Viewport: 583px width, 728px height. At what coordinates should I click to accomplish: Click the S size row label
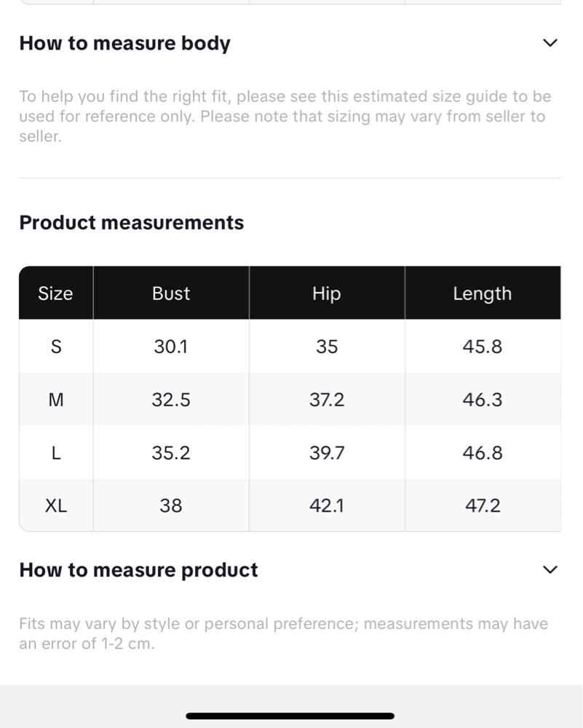point(56,347)
